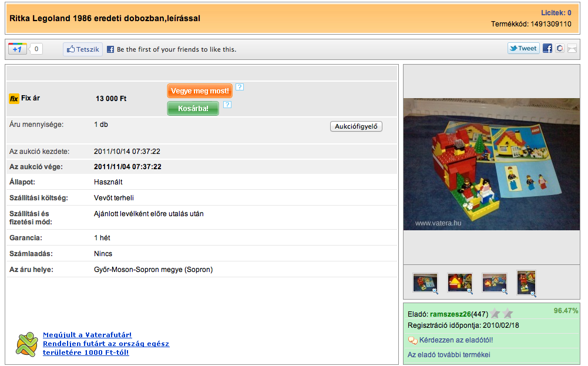Buy now with Vegye meg most! button
The width and height of the screenshot is (588, 366).
point(200,90)
